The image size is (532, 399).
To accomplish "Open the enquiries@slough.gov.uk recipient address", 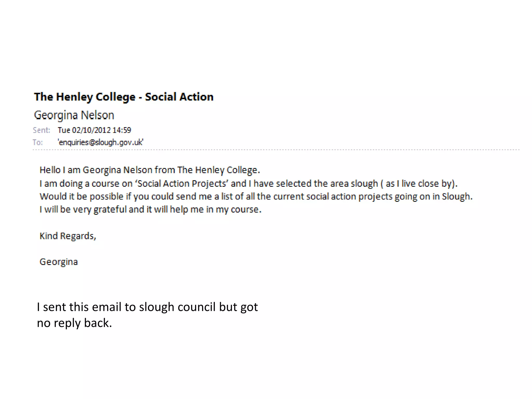I will (x=101, y=142).
